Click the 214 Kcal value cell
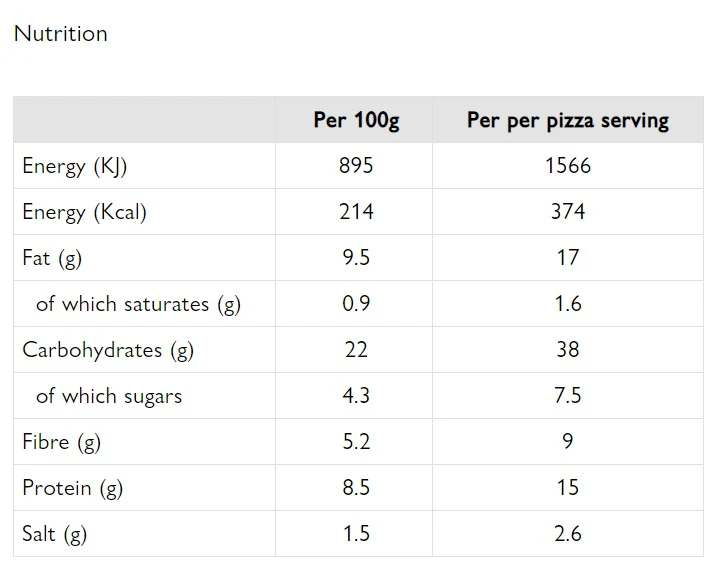Screen dimensions: 720x570 [x=356, y=212]
